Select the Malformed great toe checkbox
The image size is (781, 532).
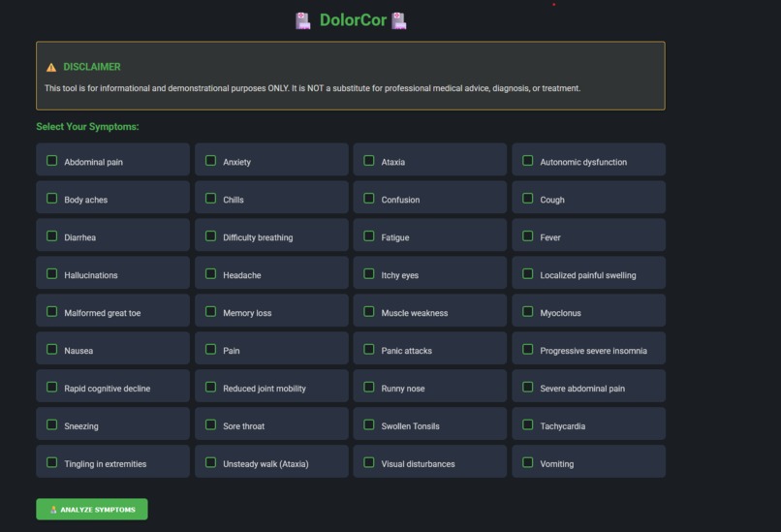51,311
